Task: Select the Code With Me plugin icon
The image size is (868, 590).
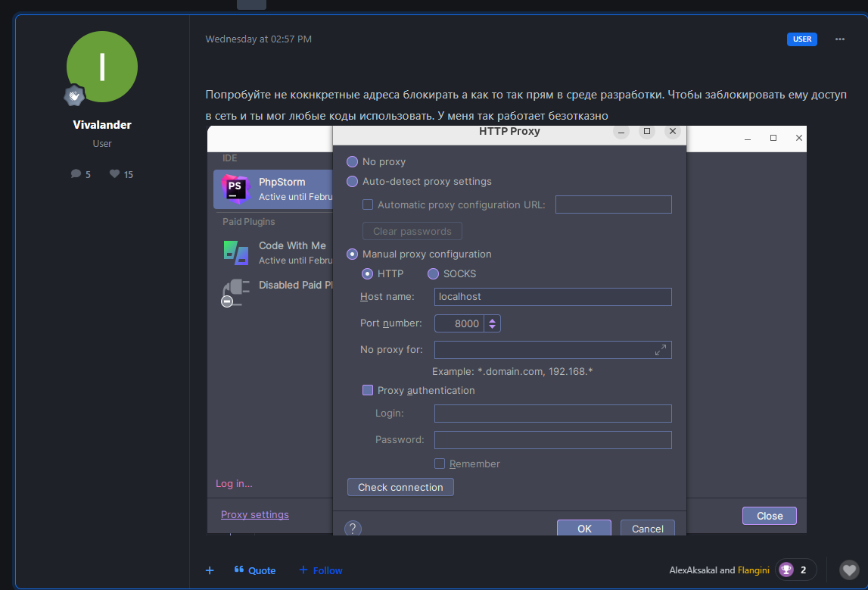Action: tap(236, 252)
